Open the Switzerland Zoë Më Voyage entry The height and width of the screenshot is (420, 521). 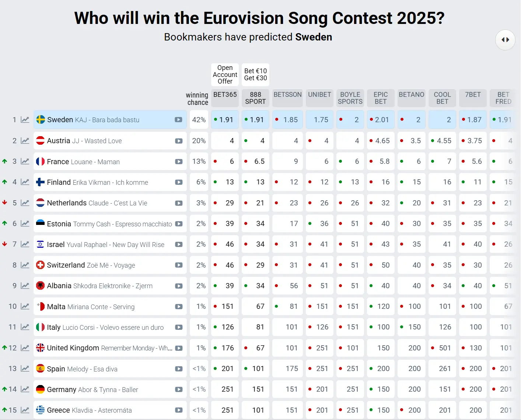point(110,265)
